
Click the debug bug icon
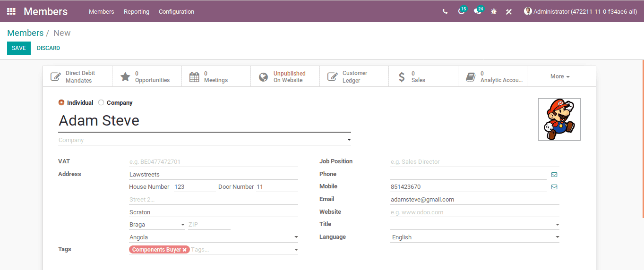(x=494, y=11)
